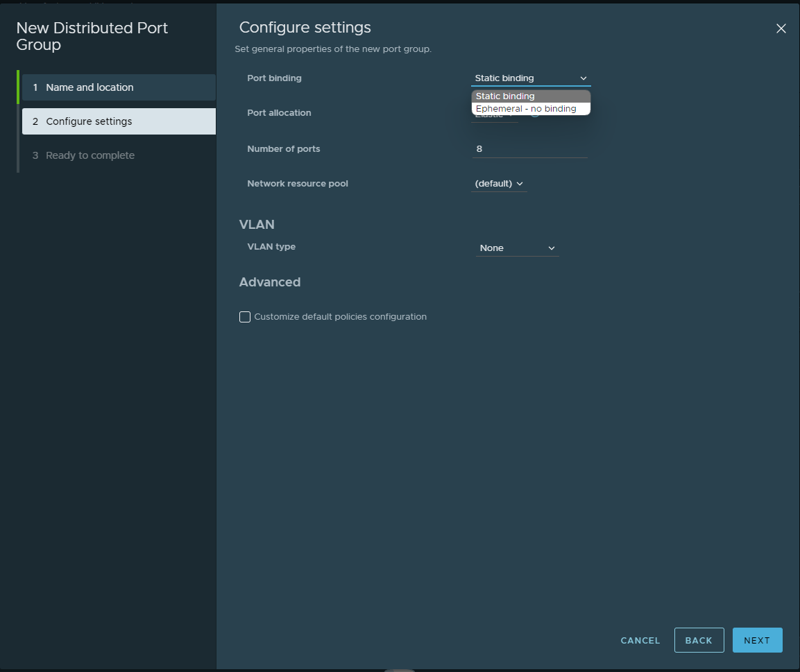The image size is (800, 672).
Task: Click the CANCEL button
Action: pyautogui.click(x=640, y=640)
